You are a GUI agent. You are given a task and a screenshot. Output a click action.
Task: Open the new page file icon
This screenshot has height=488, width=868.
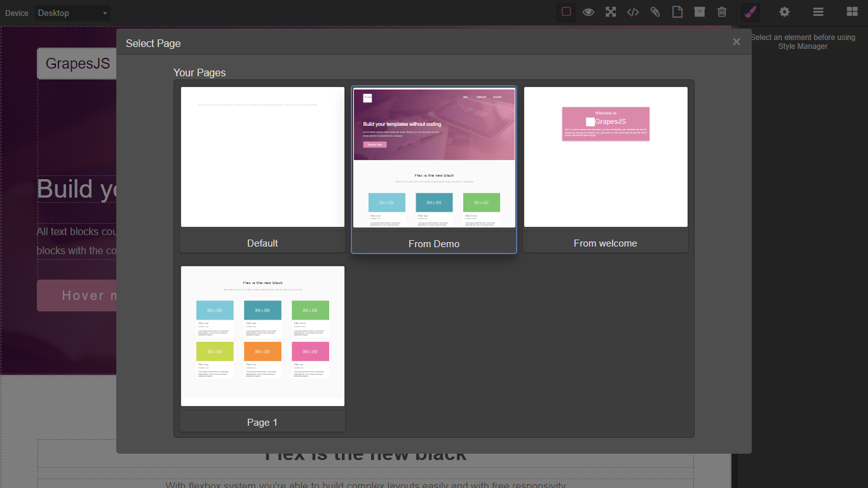(x=677, y=12)
